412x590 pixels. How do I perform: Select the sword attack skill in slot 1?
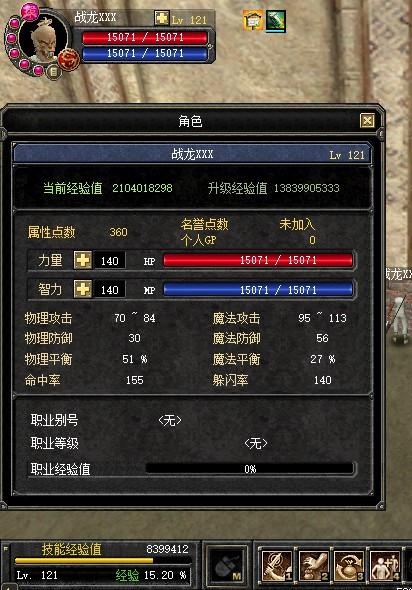coord(277,565)
